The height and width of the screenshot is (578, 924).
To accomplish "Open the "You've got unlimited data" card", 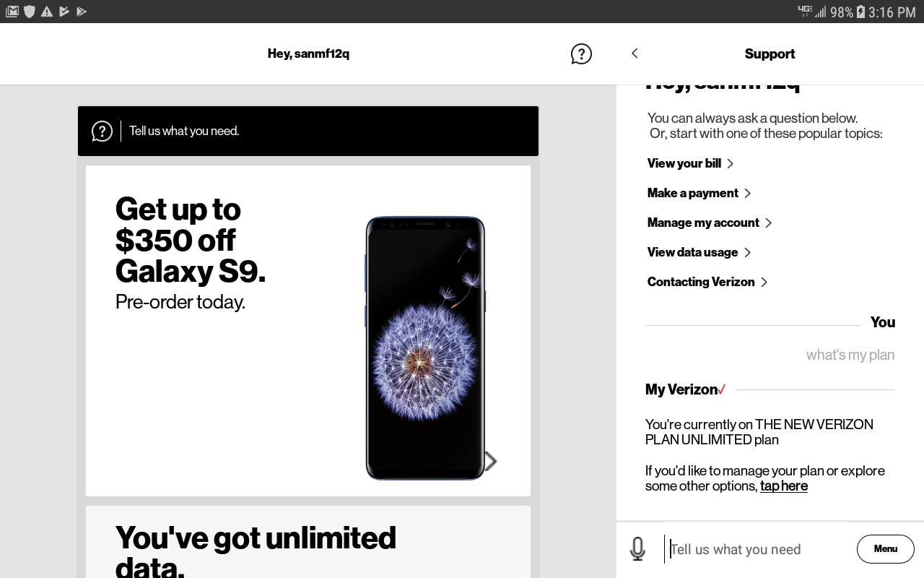I will (x=308, y=542).
